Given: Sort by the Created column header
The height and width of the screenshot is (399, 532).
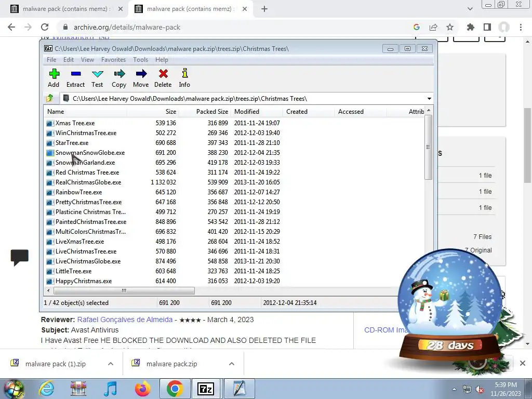Looking at the screenshot, I should pos(309,112).
